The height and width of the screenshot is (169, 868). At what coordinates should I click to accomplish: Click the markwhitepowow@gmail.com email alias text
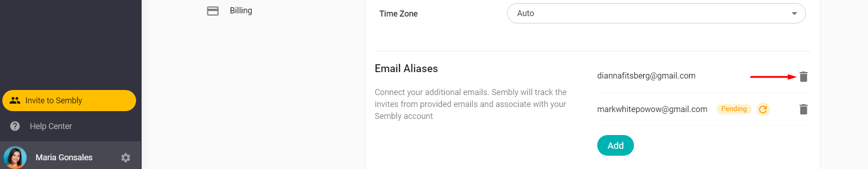[652, 109]
